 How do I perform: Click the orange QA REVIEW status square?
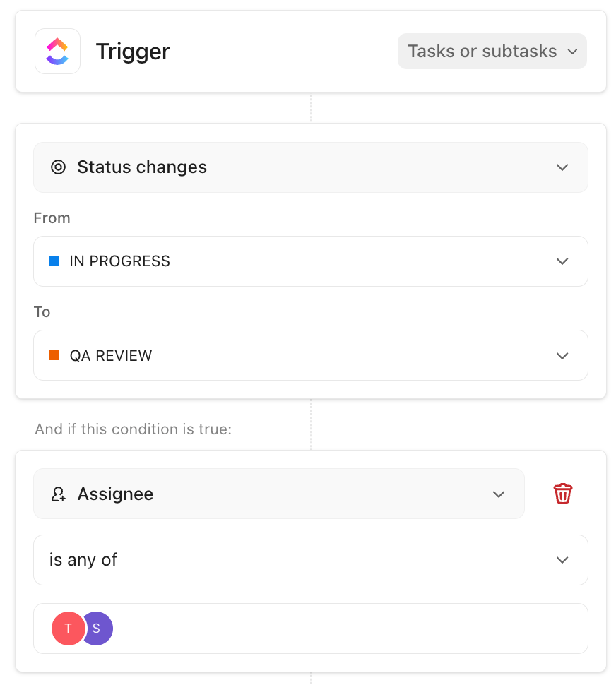pos(54,355)
